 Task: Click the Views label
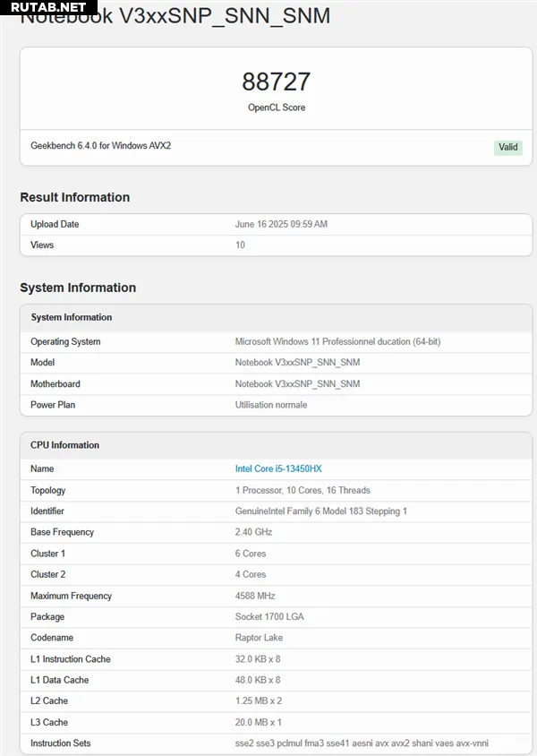pyautogui.click(x=42, y=245)
